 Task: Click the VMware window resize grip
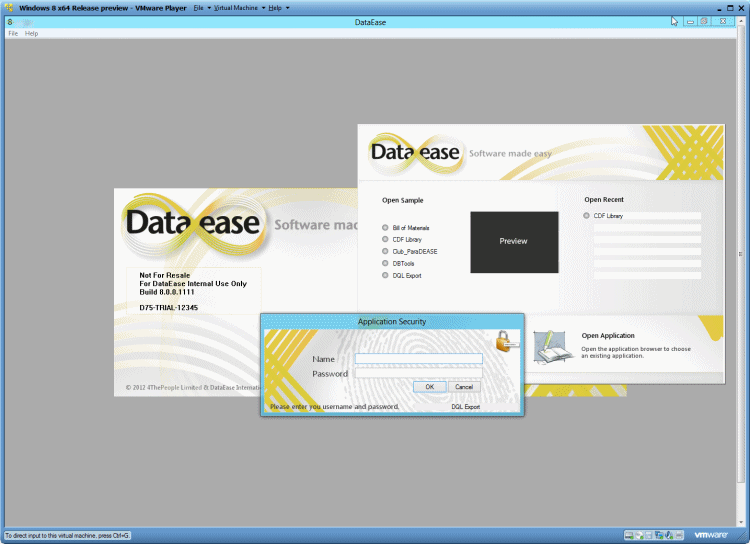click(740, 535)
